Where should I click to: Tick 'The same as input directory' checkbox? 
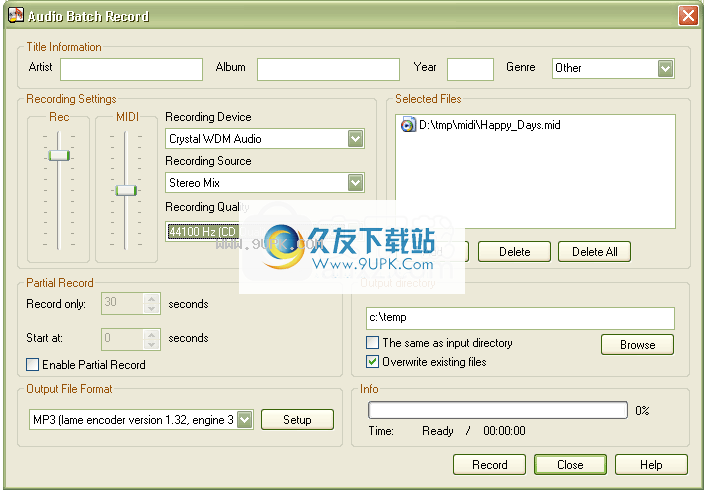pos(372,343)
